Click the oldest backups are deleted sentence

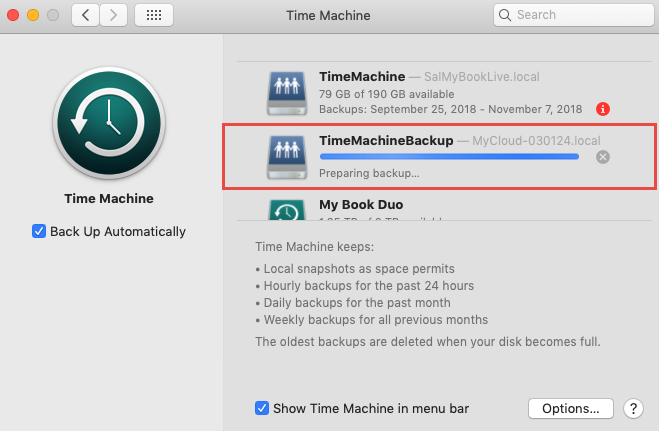coord(428,342)
